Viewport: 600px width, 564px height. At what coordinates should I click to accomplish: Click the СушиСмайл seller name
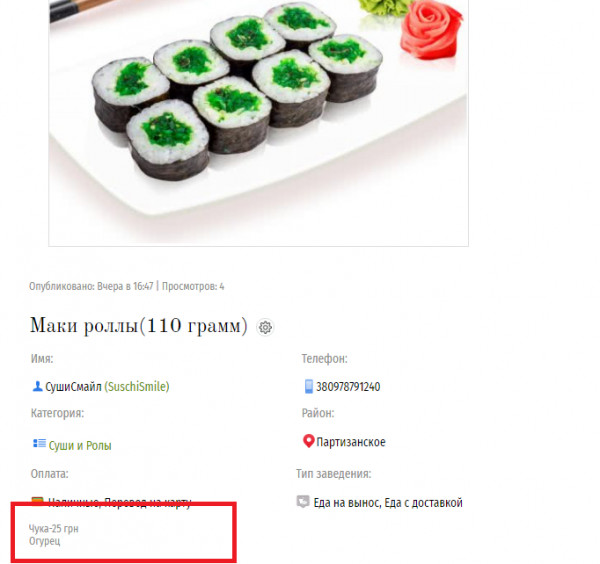73,387
